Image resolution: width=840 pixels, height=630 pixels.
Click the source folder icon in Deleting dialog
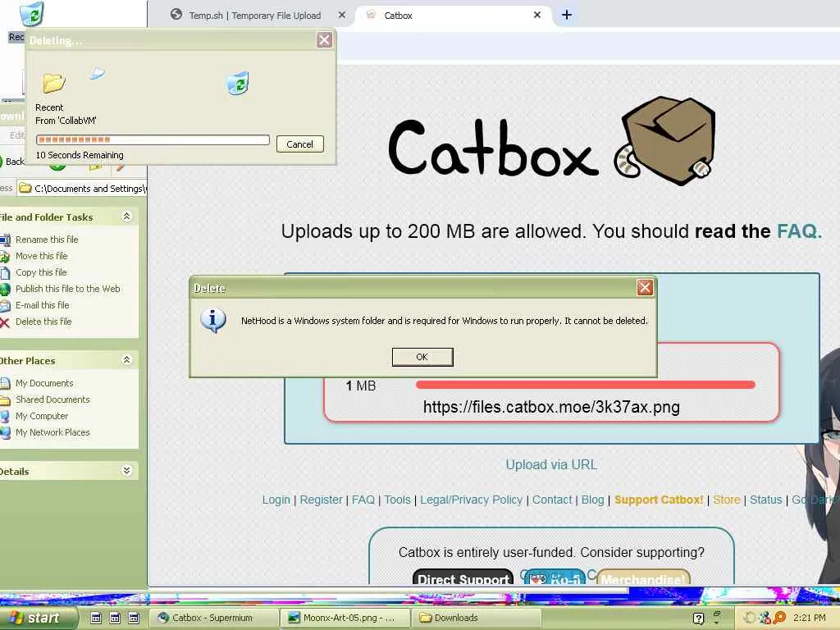click(53, 83)
